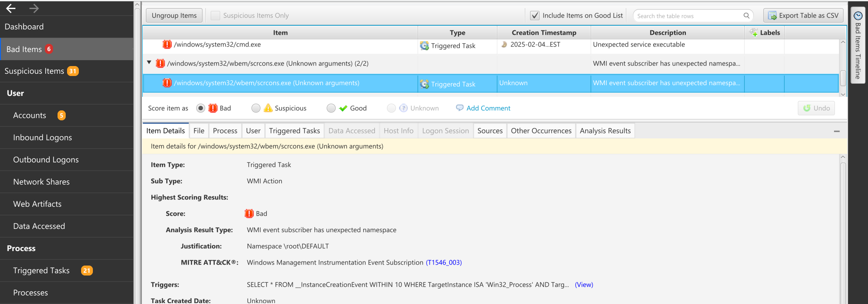Click the red Bad score icon in details

point(249,214)
